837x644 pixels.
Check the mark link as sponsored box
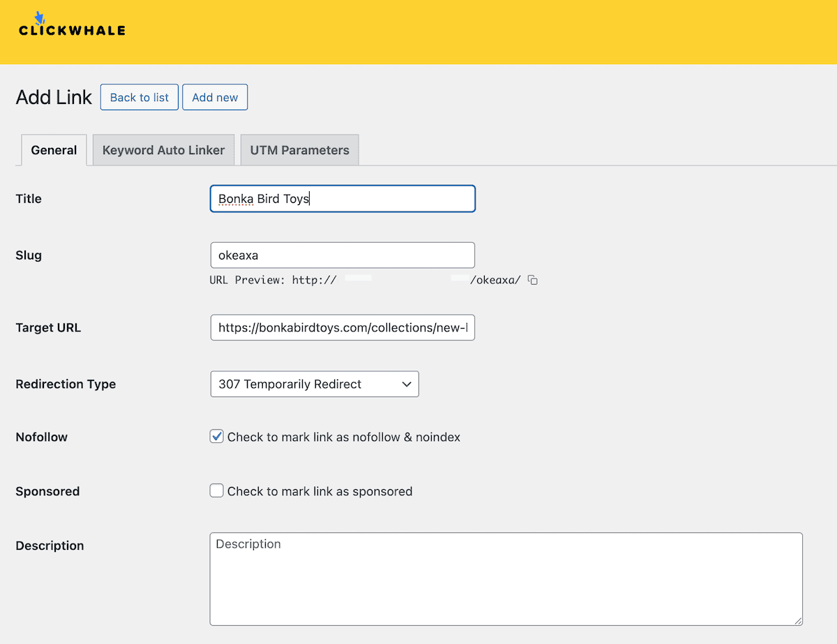217,491
